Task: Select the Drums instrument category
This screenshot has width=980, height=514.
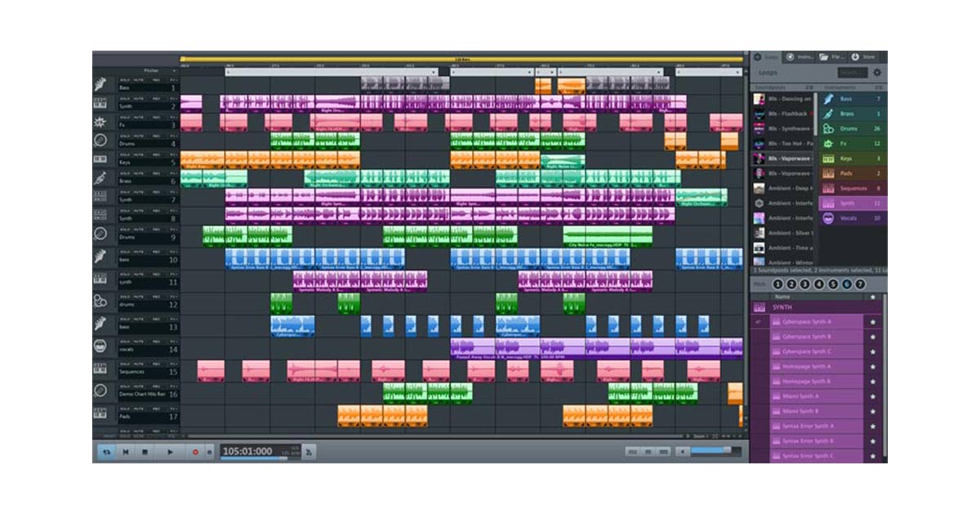Action: 853,128
